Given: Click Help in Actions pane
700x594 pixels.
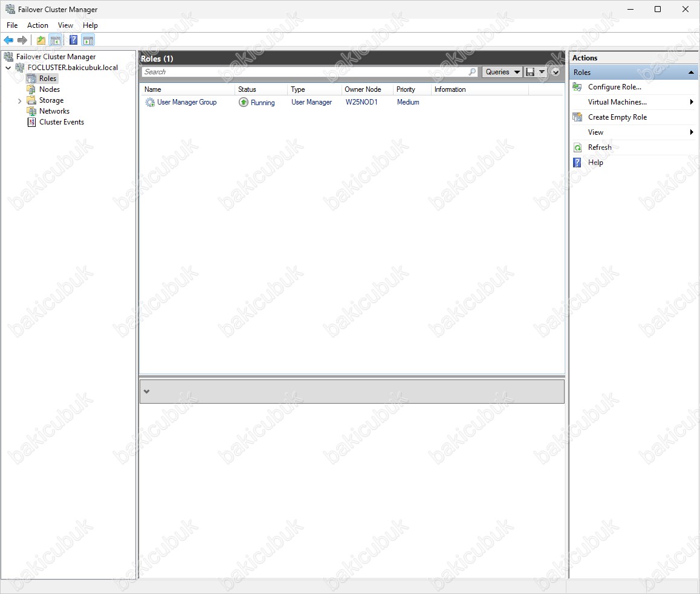Looking at the screenshot, I should coord(595,163).
